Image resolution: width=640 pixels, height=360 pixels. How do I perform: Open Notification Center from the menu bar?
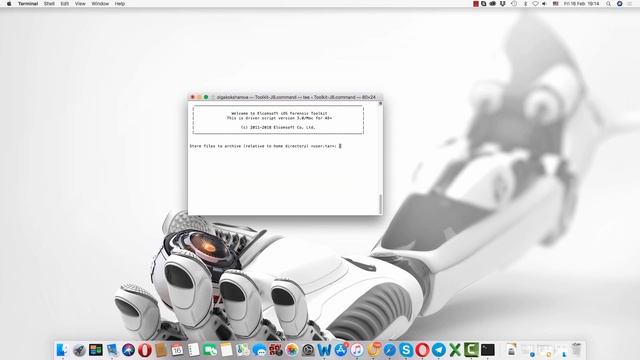pos(629,4)
